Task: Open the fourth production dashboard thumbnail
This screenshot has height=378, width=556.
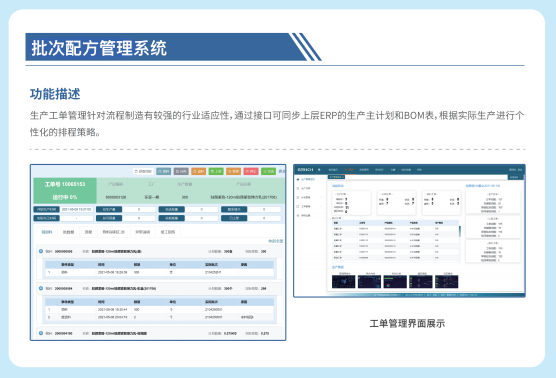Action: [421, 282]
